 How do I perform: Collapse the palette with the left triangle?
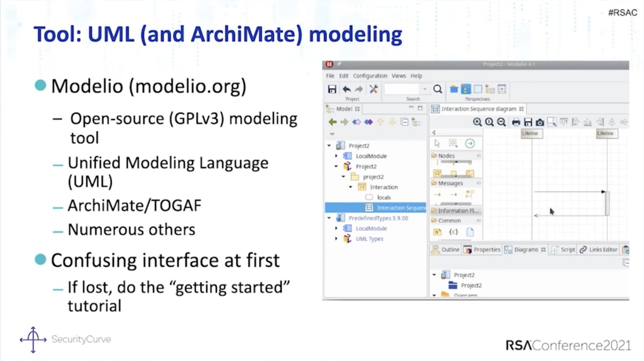pyautogui.click(x=434, y=133)
